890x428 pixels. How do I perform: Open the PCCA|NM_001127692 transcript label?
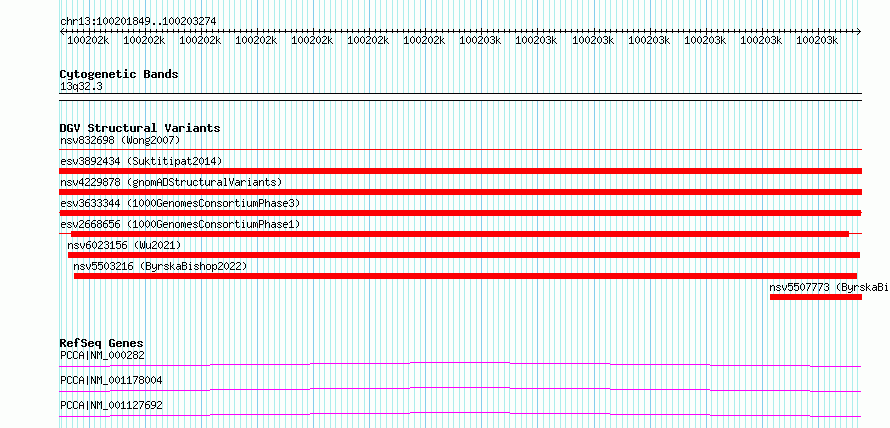[x=111, y=405]
